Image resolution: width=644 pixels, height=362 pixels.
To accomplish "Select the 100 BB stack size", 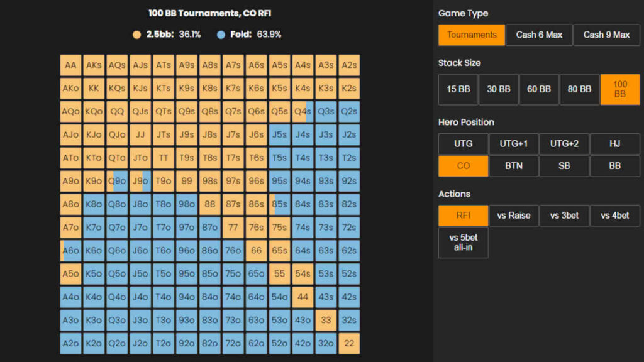I will [x=619, y=89].
